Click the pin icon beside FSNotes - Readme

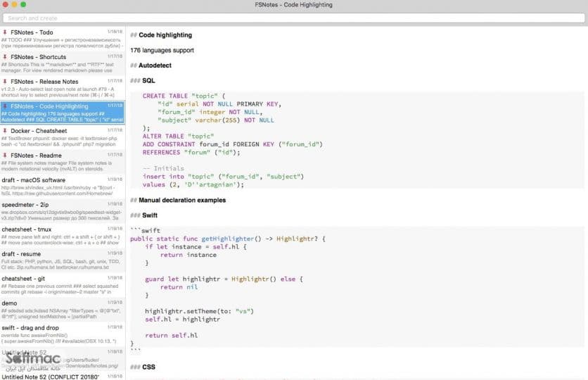tap(5, 156)
